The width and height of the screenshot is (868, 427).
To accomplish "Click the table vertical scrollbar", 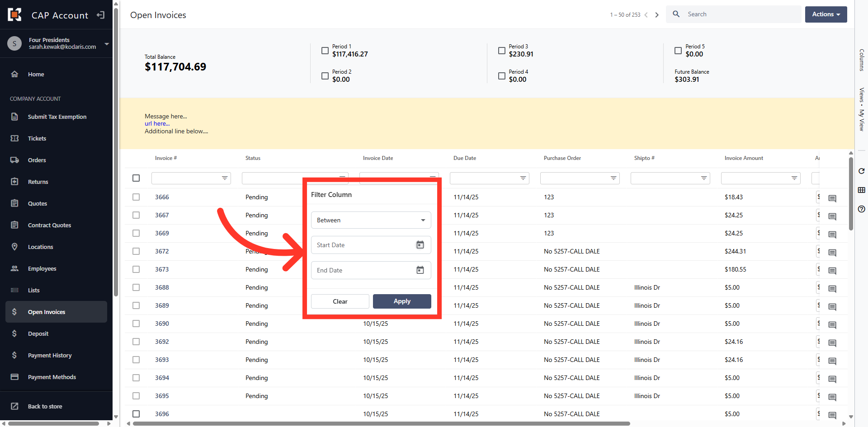I will [851, 194].
